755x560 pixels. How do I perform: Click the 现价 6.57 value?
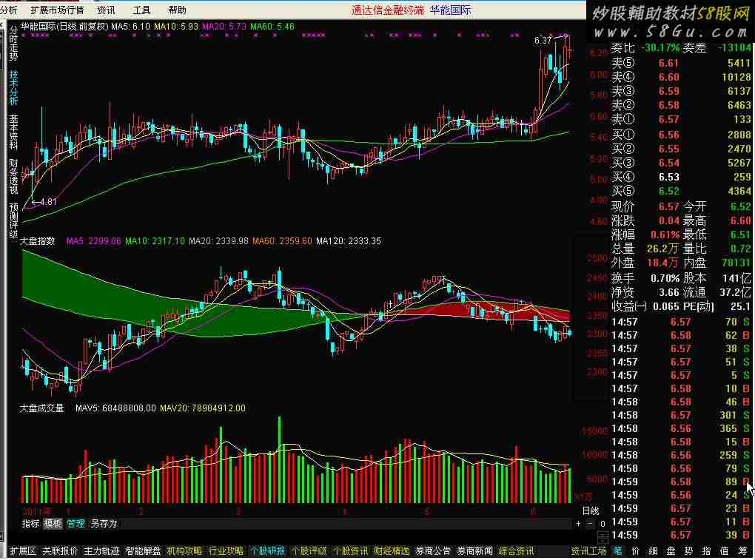coord(669,206)
